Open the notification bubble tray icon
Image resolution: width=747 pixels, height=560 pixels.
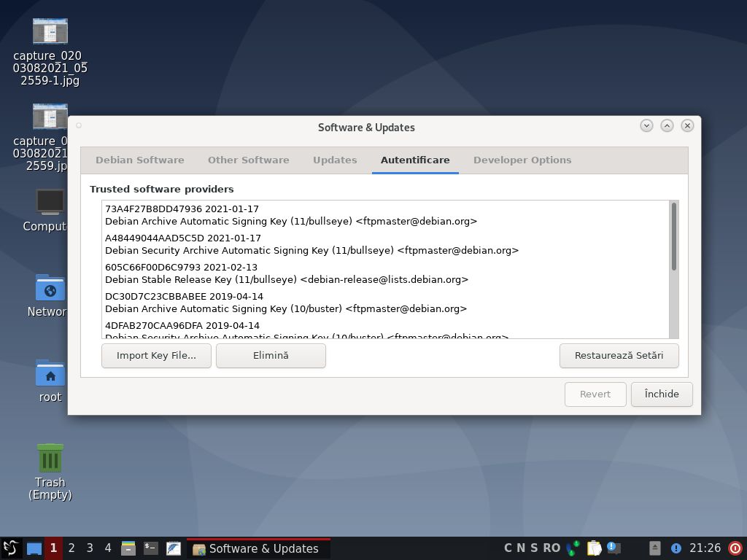click(614, 548)
